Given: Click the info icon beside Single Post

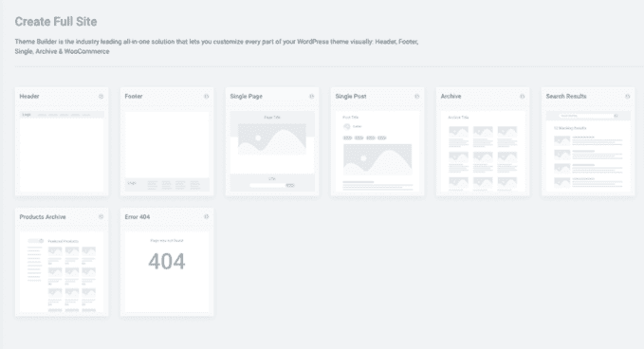Looking at the screenshot, I should 417,97.
